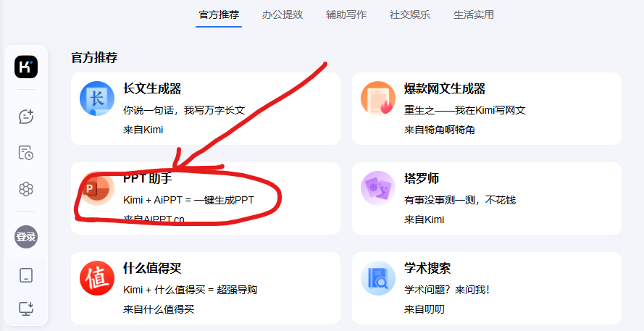
Task: Click text Kimi + AiPPT = 一键生成PPT
Action: pos(188,200)
